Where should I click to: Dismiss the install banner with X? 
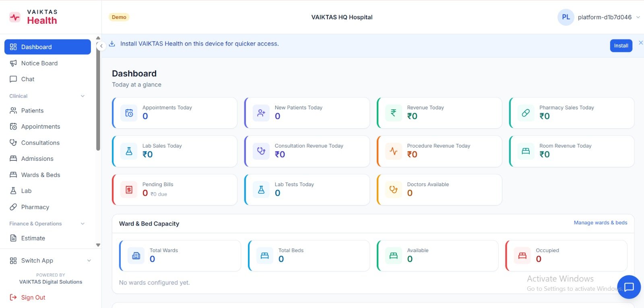pyautogui.click(x=641, y=43)
